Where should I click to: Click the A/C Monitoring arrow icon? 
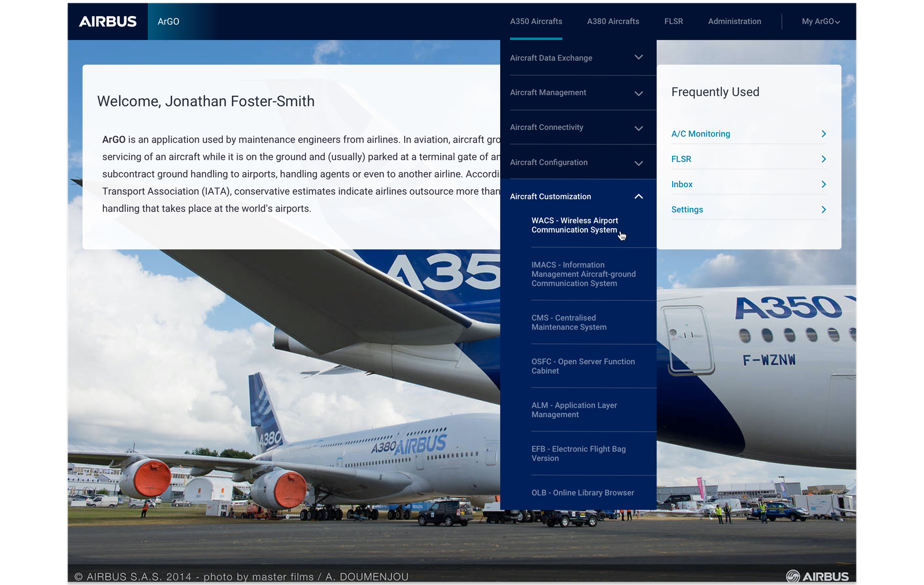(824, 134)
